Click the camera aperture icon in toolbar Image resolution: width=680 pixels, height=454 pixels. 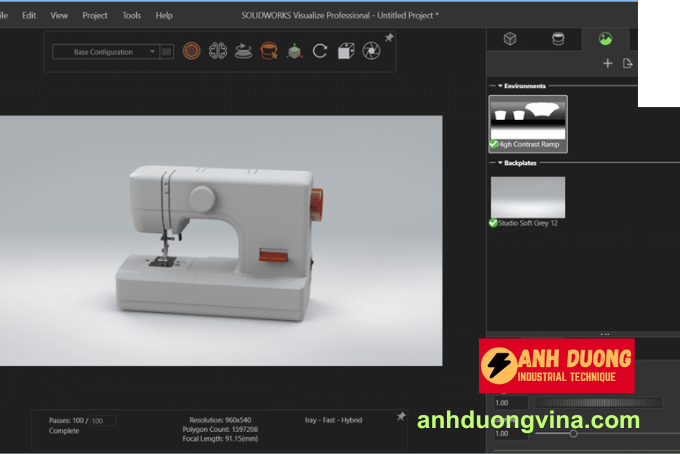click(371, 51)
